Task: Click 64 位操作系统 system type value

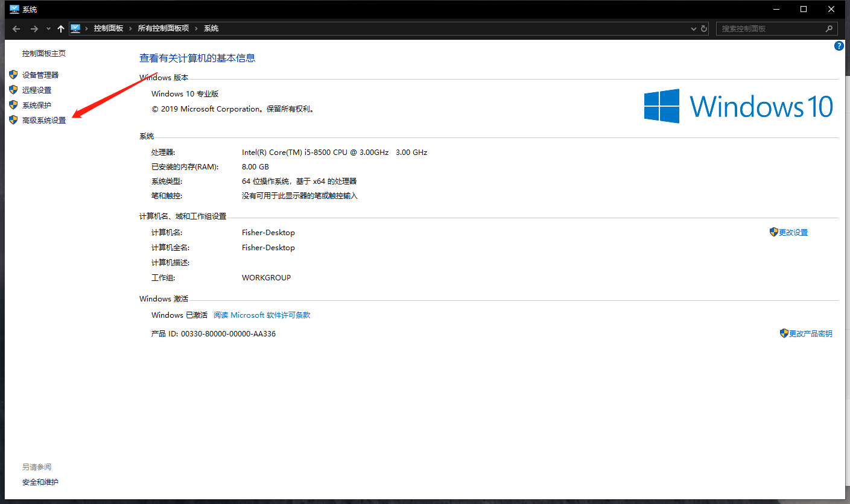Action: coord(299,181)
